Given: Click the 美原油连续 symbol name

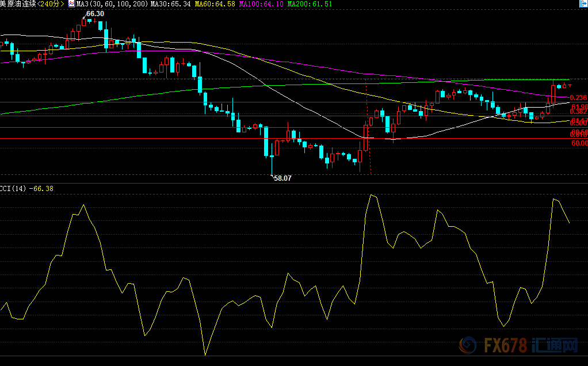Looking at the screenshot, I should coord(18,4).
